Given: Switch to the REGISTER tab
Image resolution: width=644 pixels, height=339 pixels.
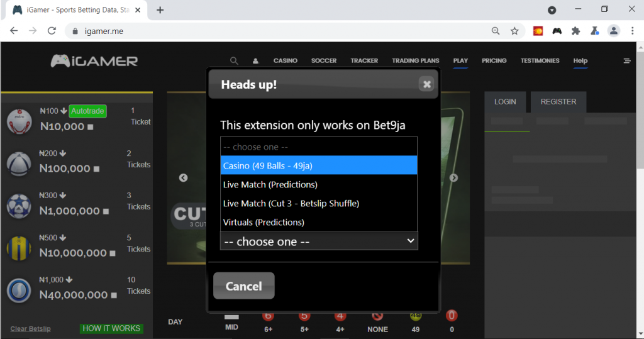Looking at the screenshot, I should (x=558, y=101).
